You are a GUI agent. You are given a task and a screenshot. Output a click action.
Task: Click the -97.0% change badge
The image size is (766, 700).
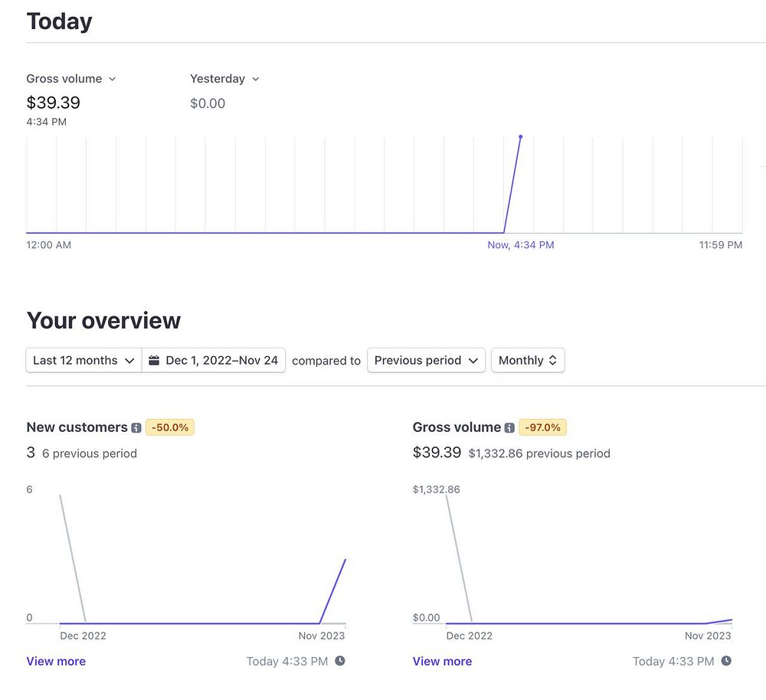(543, 427)
